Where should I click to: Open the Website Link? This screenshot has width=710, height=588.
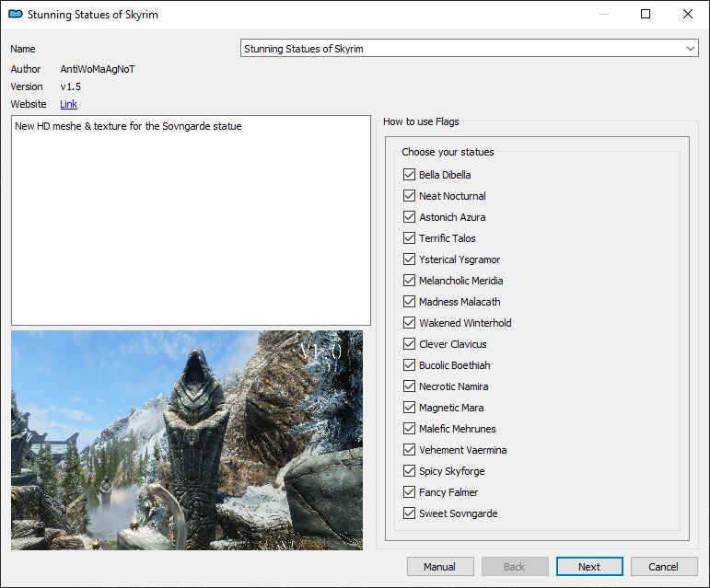pyautogui.click(x=68, y=104)
